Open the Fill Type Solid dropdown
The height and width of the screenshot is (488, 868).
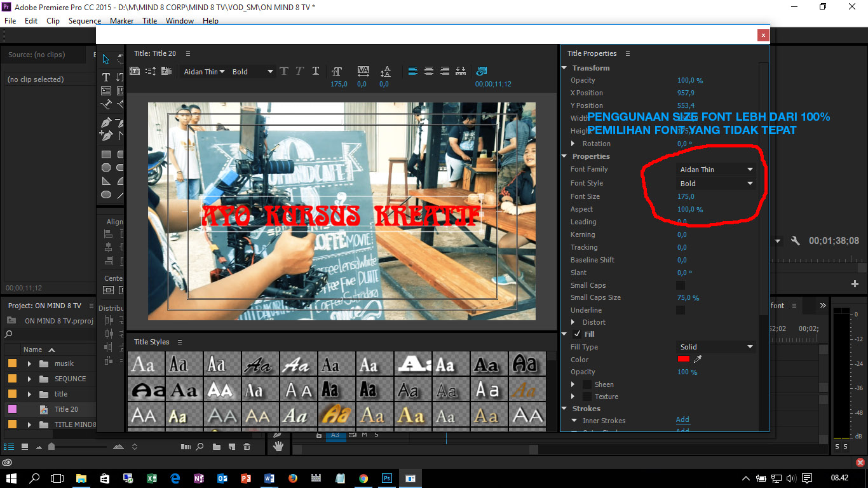(x=716, y=346)
